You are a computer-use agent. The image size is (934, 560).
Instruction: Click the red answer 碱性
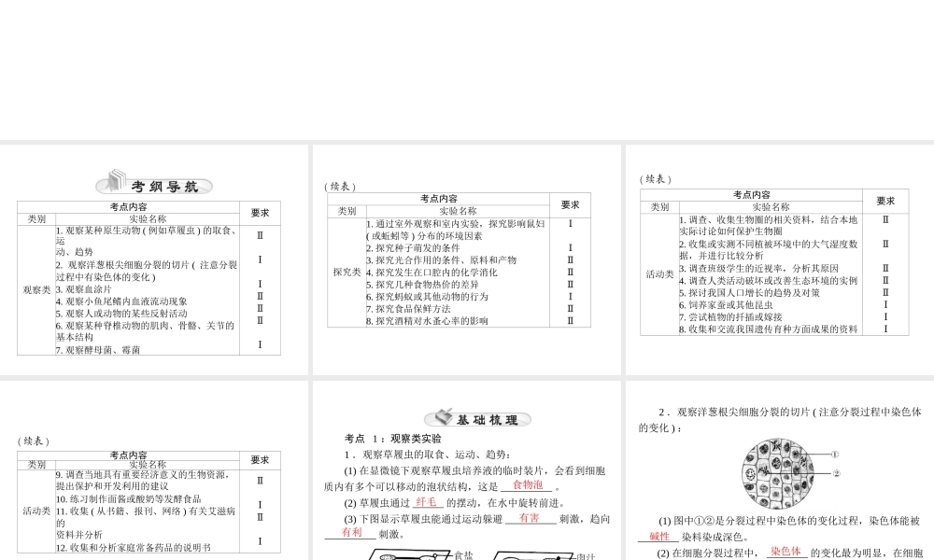click(x=659, y=536)
